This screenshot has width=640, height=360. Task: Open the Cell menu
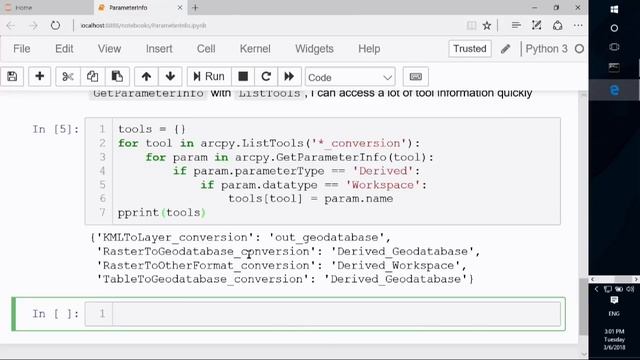click(206, 49)
